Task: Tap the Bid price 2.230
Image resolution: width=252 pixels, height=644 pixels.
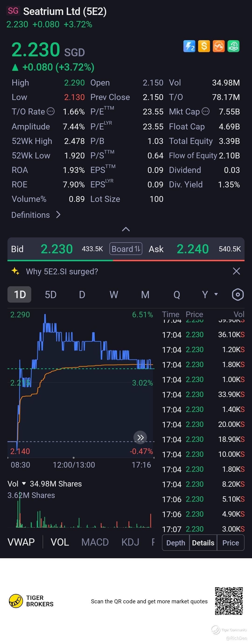Action: pos(57,249)
